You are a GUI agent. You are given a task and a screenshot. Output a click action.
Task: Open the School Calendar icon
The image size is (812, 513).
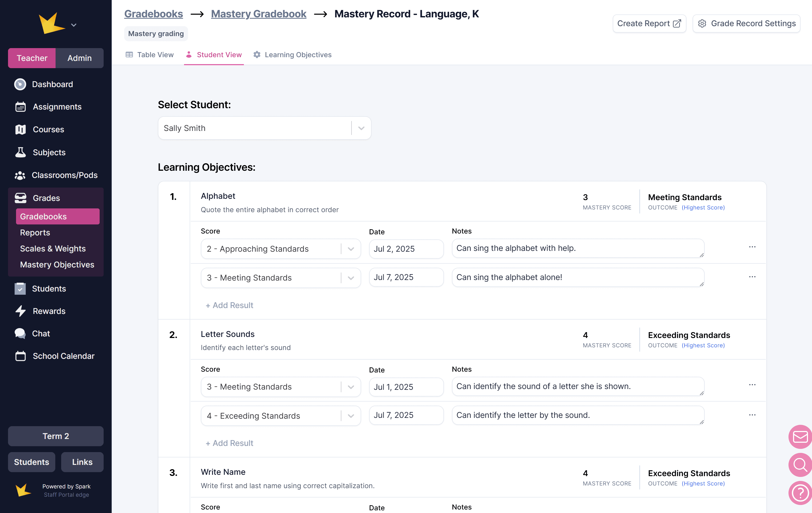click(20, 356)
